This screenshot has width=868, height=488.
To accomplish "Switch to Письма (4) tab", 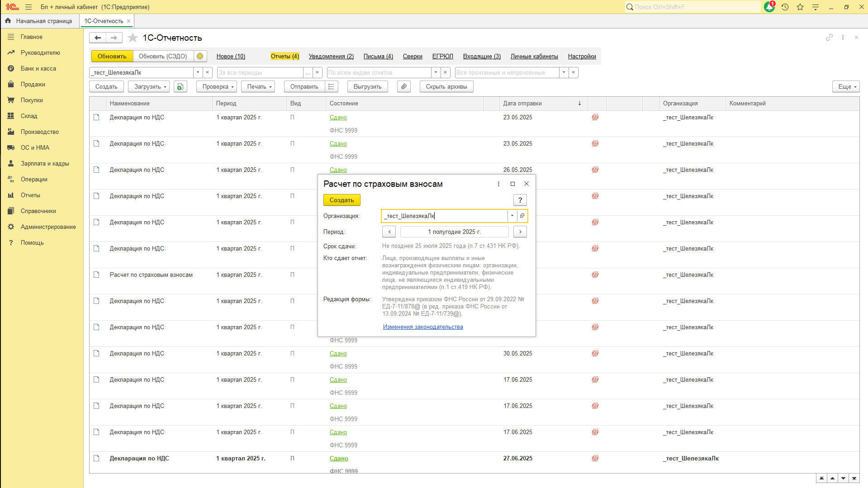I will 378,56.
